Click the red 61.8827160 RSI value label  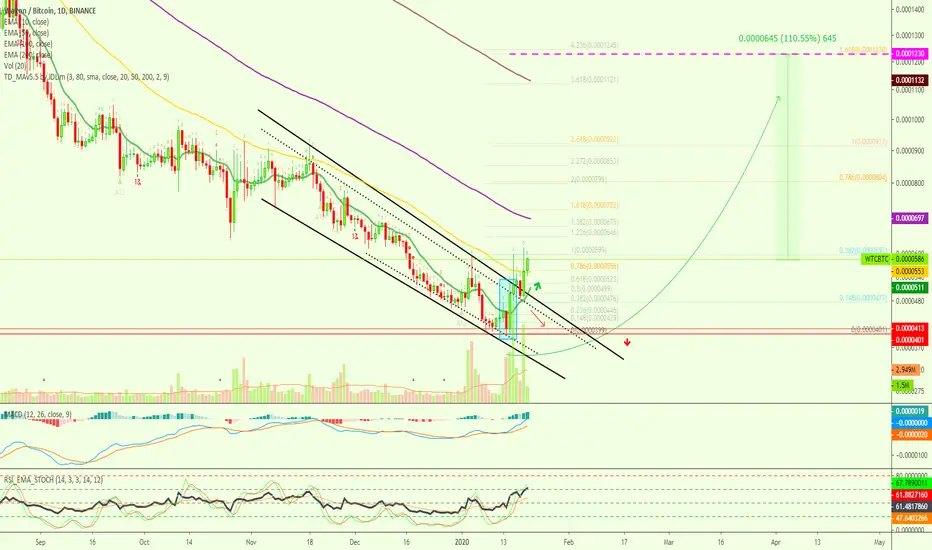[911, 495]
